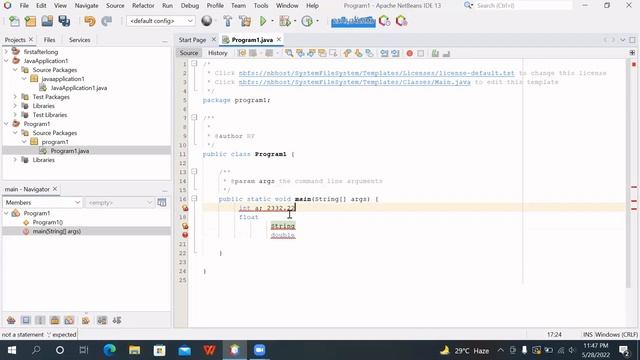Click the memory usage bar in toolbar

pyautogui.click(x=353, y=21)
